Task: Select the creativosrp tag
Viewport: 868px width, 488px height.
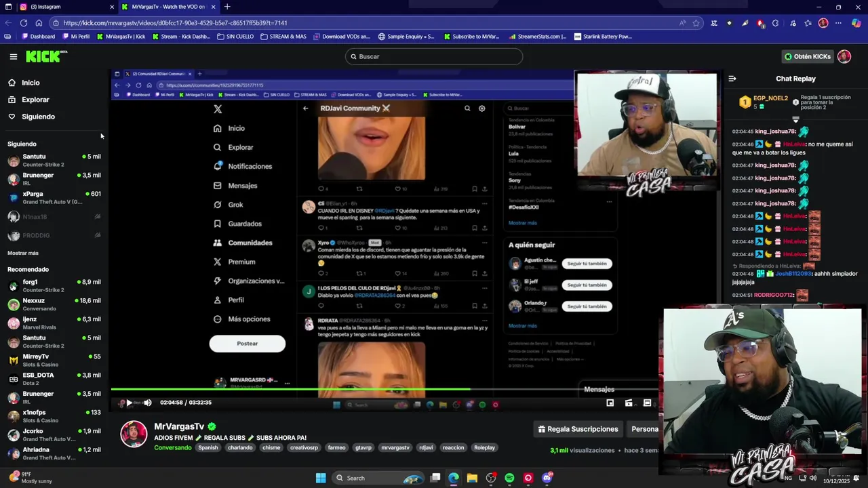Action: point(304,447)
